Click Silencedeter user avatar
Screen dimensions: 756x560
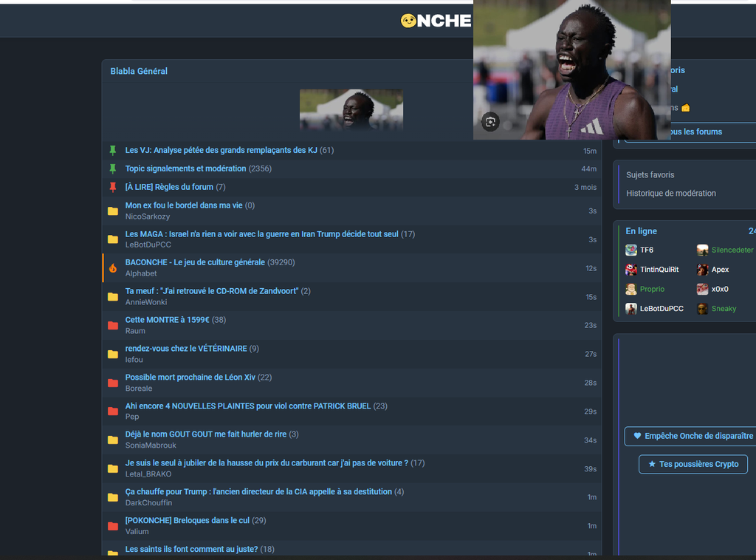(703, 250)
